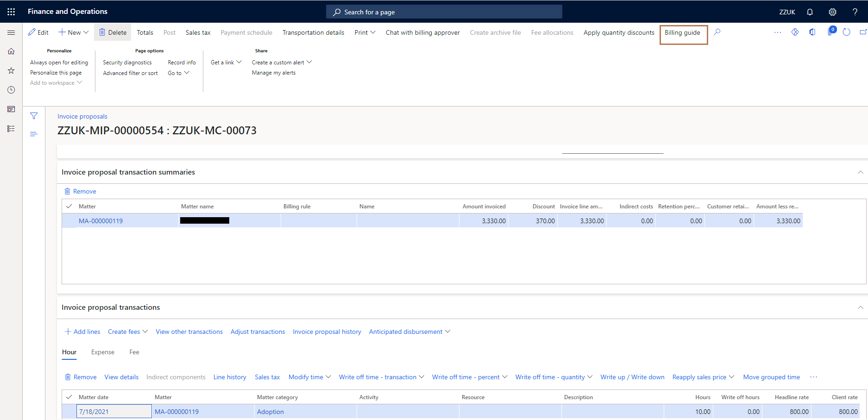Click Totals in action pane
Image resolution: width=868 pixels, height=420 pixels.
pyautogui.click(x=145, y=32)
